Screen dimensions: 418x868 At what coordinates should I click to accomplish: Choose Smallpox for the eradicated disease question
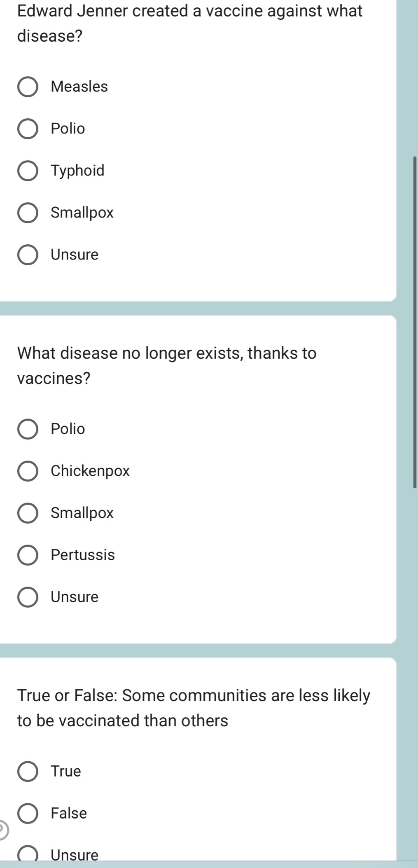tap(28, 513)
